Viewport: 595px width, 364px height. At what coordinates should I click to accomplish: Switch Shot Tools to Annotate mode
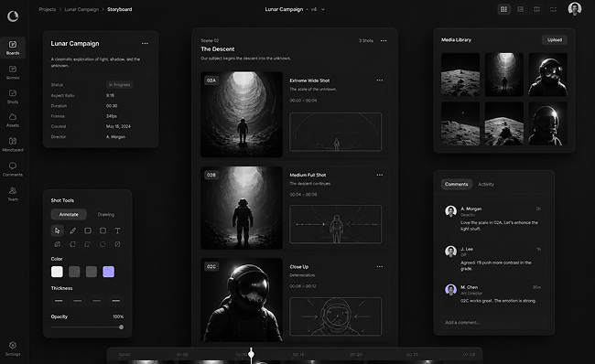[69, 214]
